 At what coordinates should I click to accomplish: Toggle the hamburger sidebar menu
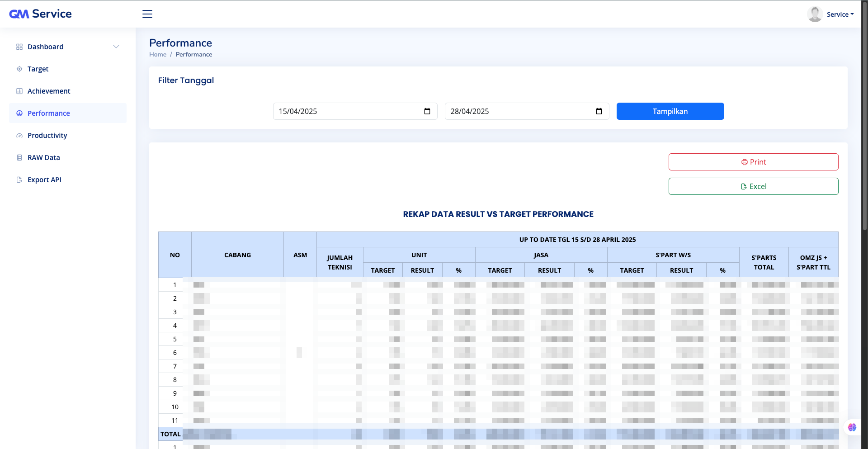147,14
